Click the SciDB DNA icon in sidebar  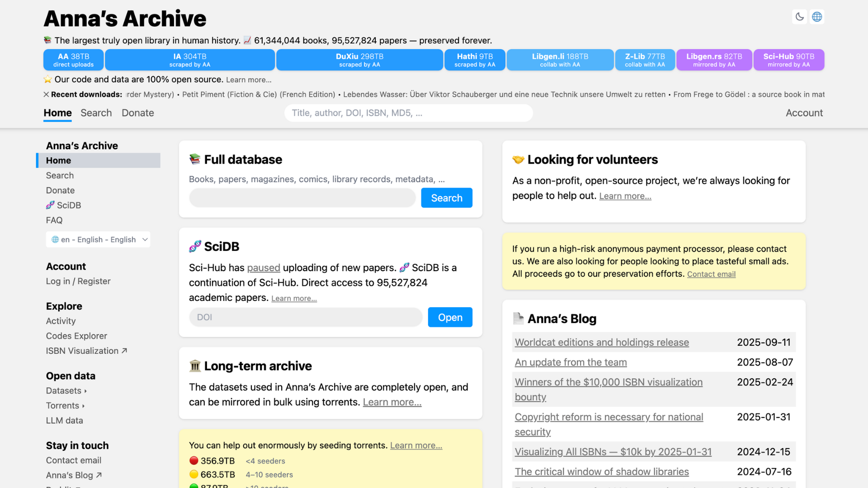coord(50,205)
